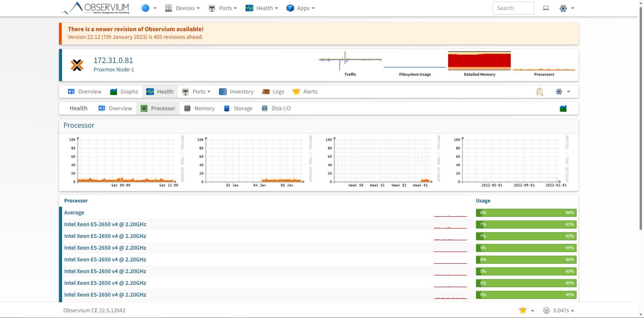Open the processor graph labeled Week 50 to Week 01
The image size is (644, 318).
pos(383,162)
